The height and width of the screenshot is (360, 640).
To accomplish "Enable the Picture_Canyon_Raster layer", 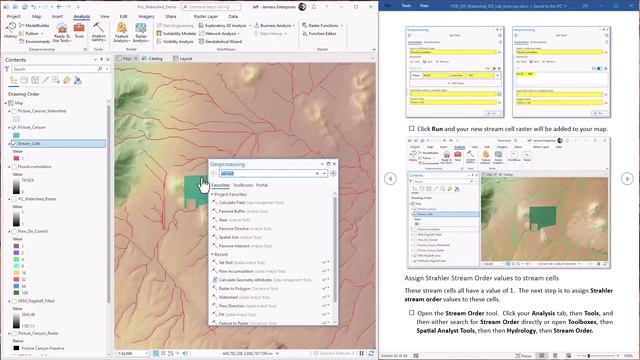I will point(14,333).
